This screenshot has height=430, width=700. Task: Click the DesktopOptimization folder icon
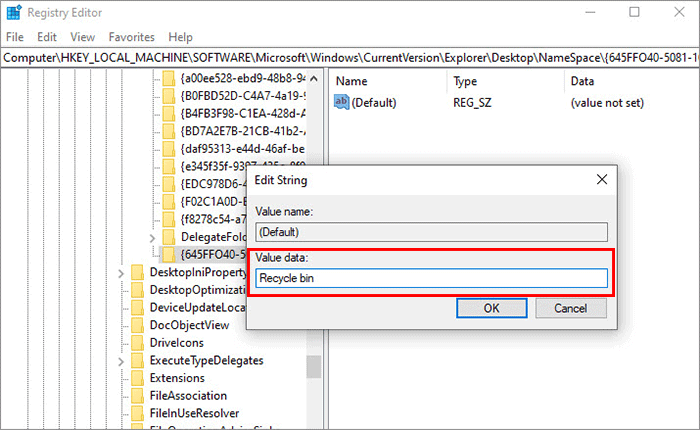(138, 290)
